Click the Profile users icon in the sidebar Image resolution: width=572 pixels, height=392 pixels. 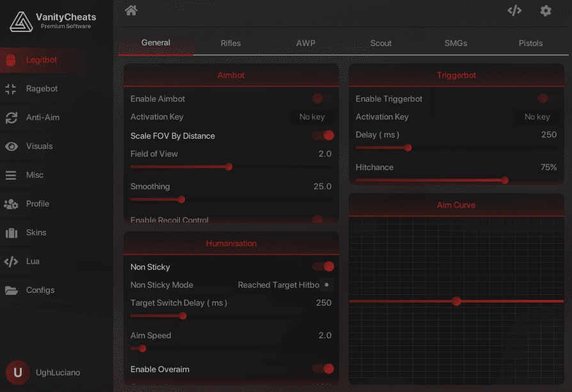pyautogui.click(x=11, y=204)
